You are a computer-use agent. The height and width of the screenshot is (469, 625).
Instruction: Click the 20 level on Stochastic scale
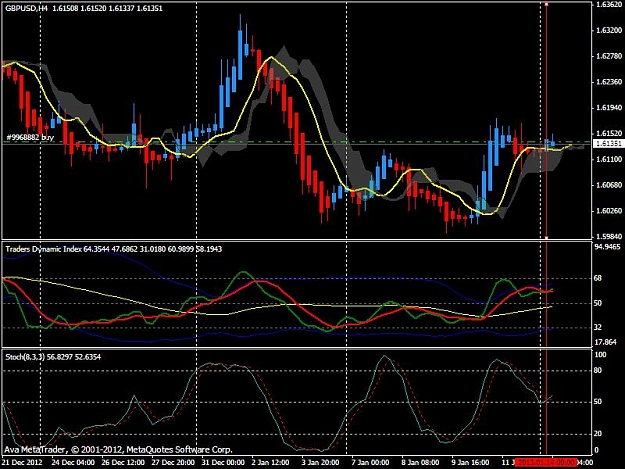[597, 434]
